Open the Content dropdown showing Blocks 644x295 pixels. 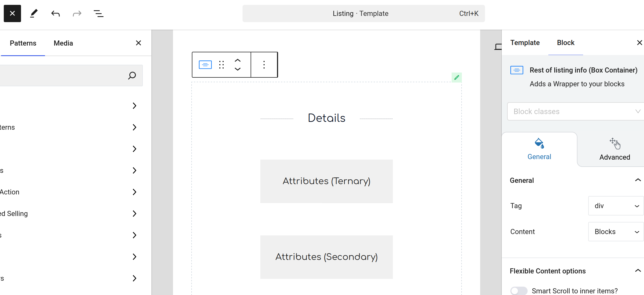[x=616, y=232]
